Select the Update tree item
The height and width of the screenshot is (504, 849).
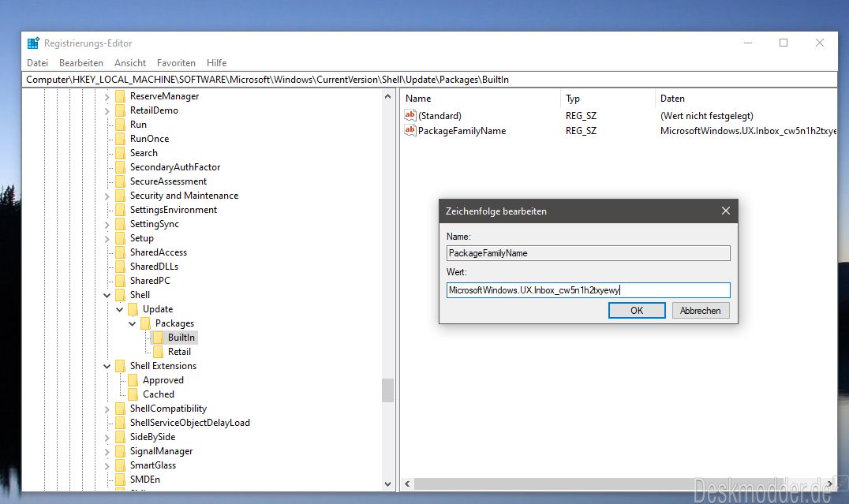pyautogui.click(x=158, y=309)
